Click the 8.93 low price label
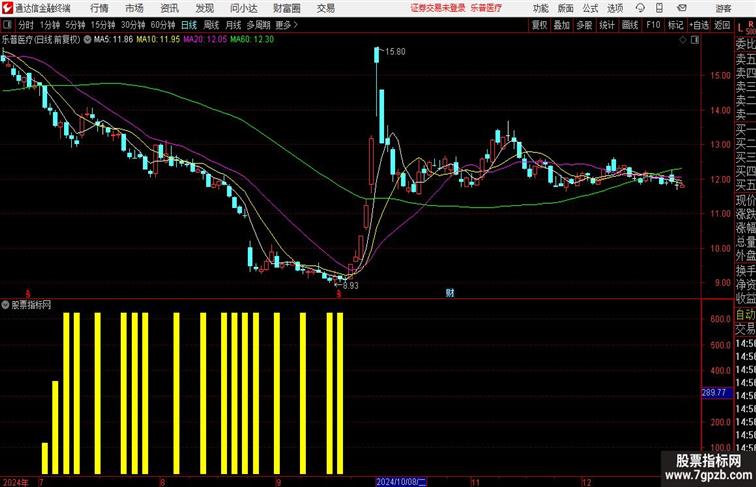Screen dimensions: 756x487 pos(351,285)
